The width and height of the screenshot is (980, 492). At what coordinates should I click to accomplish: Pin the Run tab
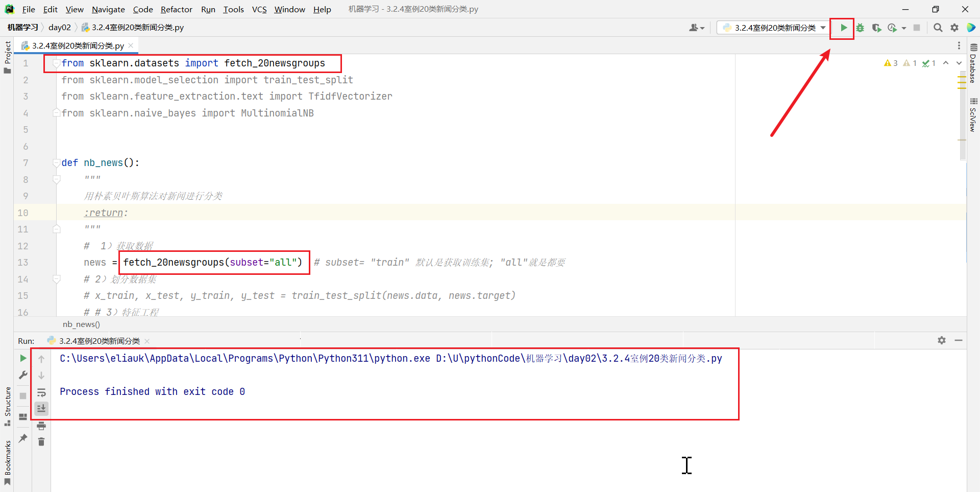click(x=23, y=438)
